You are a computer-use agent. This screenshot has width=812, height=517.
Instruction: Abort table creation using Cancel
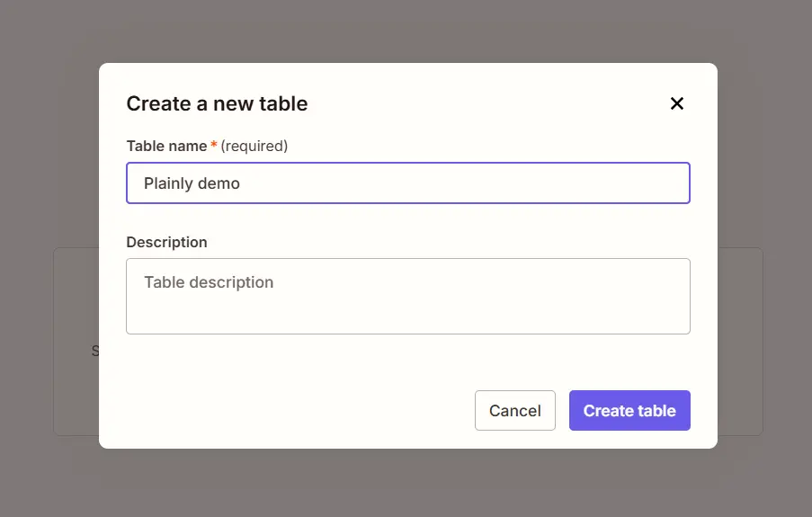(514, 410)
